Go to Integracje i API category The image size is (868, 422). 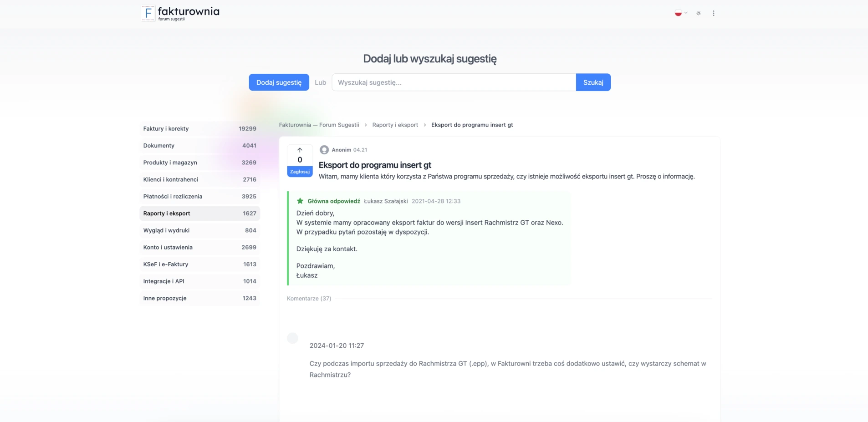[199, 281]
